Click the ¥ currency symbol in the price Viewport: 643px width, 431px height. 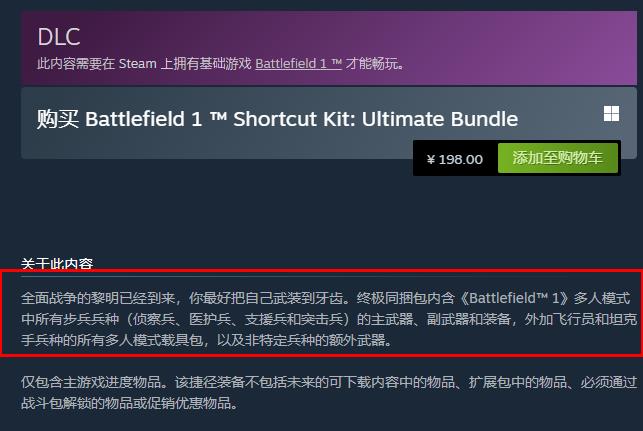[430, 160]
